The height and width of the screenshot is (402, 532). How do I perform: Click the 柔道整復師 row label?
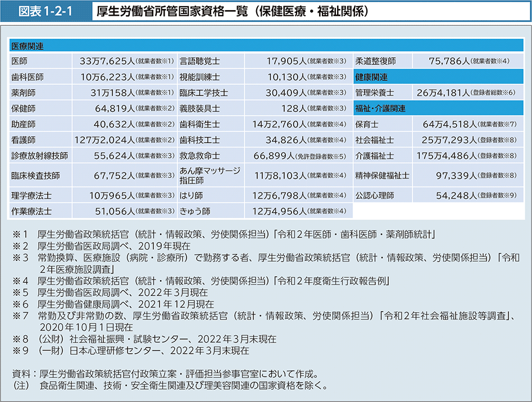pos(376,61)
